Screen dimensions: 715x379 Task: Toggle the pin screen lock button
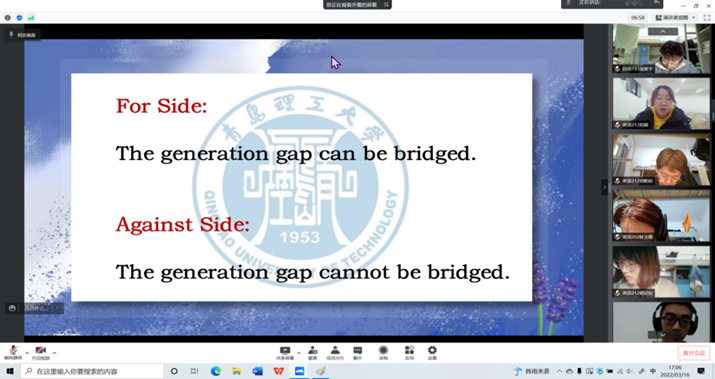[22, 35]
